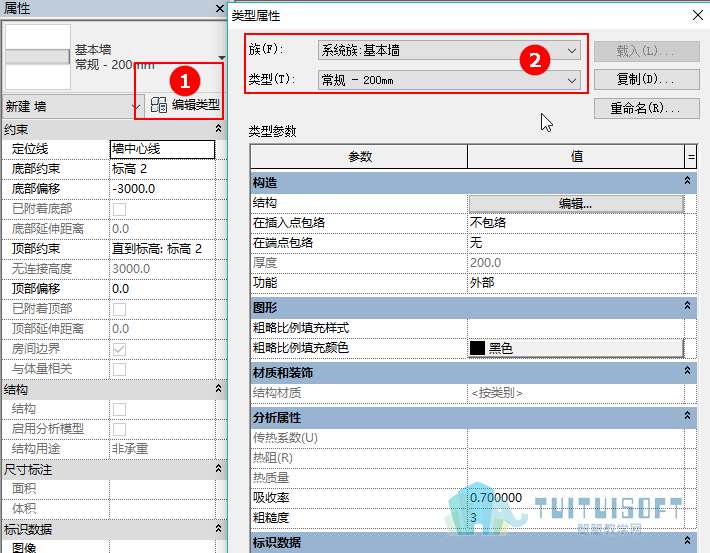
Task: Click the 重命名(R)... rename button
Action: click(x=646, y=109)
